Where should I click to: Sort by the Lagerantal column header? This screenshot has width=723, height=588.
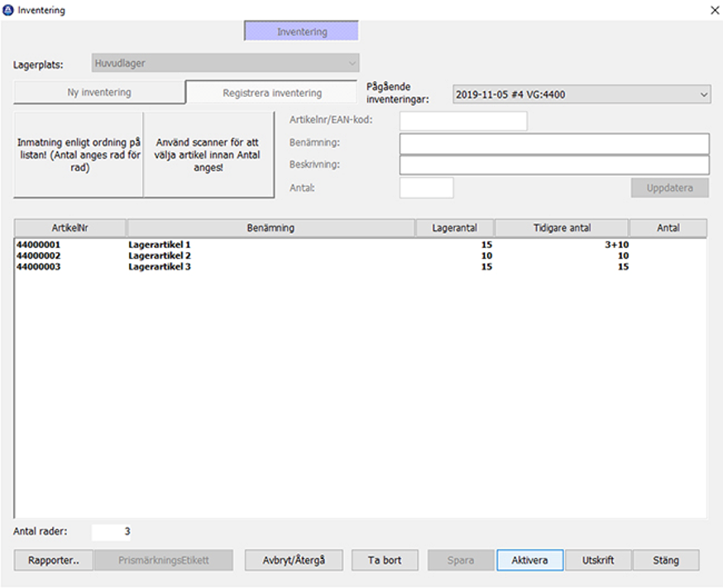455,227
